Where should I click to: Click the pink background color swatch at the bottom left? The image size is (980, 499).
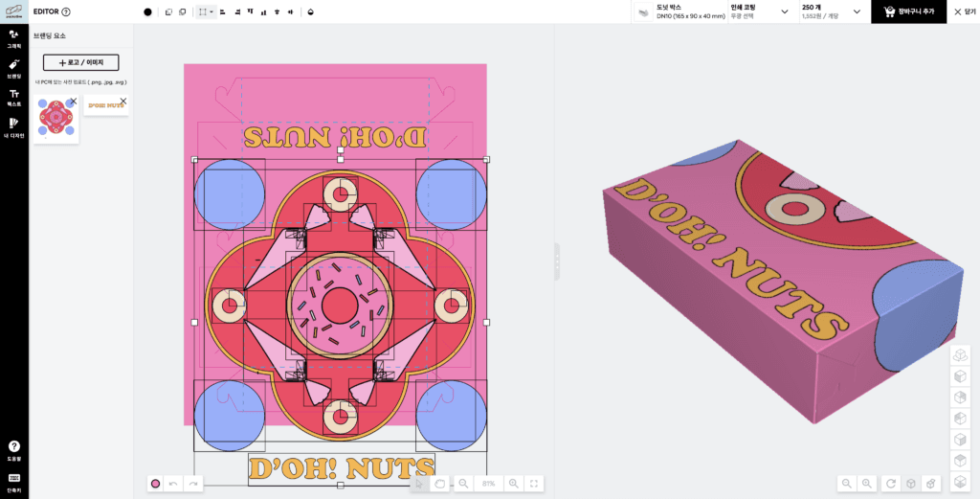[156, 484]
